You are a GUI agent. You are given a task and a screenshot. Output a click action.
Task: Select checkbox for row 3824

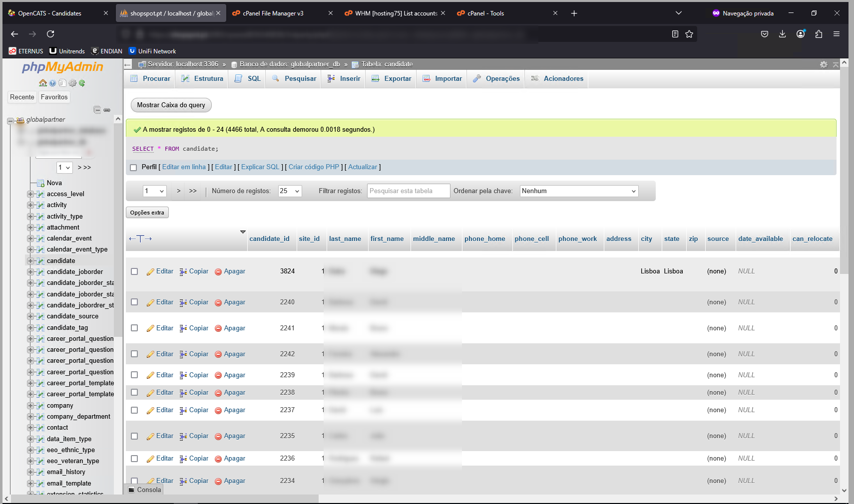point(134,271)
